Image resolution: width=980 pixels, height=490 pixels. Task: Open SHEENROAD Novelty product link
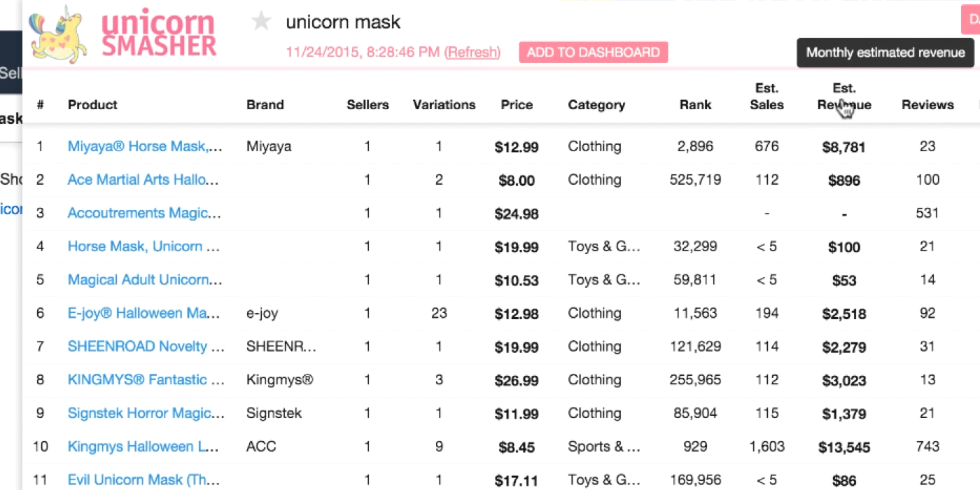146,346
